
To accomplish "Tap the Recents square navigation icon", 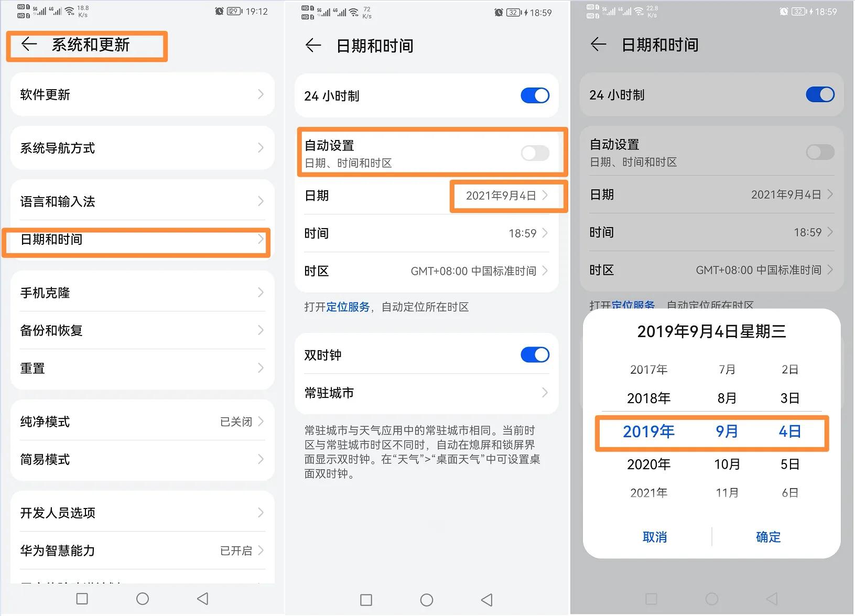I will coord(81,599).
